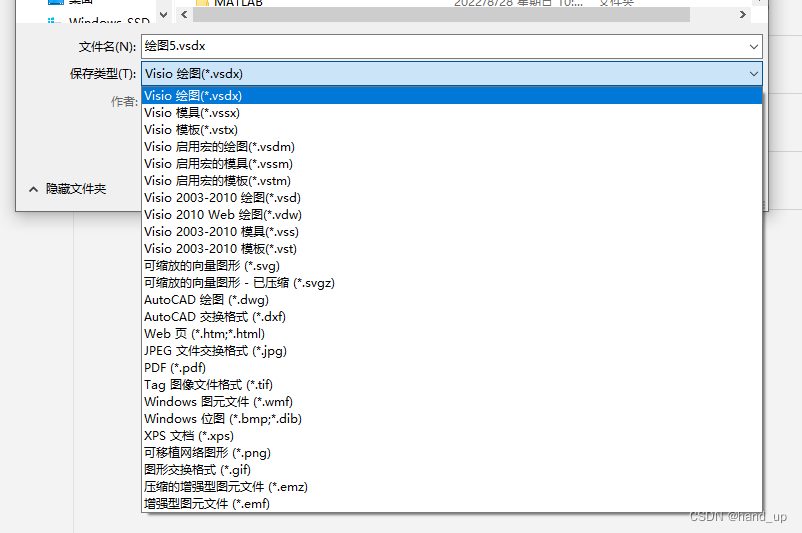Image resolution: width=802 pixels, height=533 pixels.
Task: Open the 文件名 dropdown arrow
Action: 753,47
